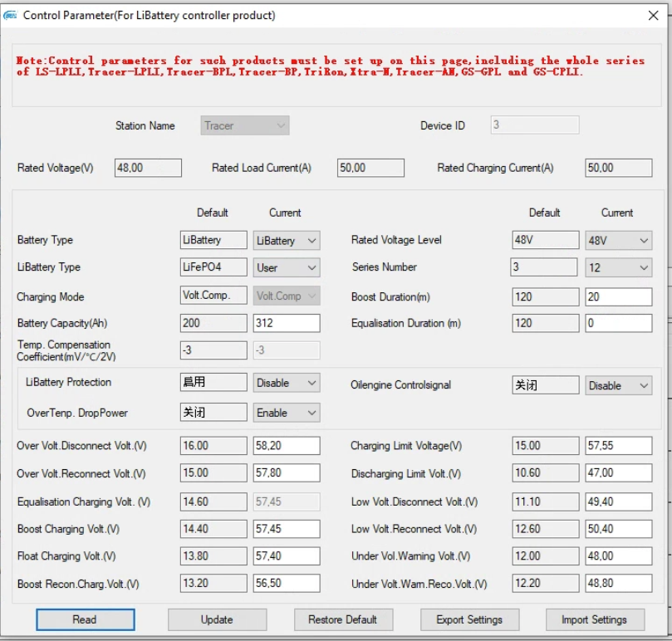Select the Charging Limit Voltage field 57,55
672x641 pixels.
pos(619,446)
